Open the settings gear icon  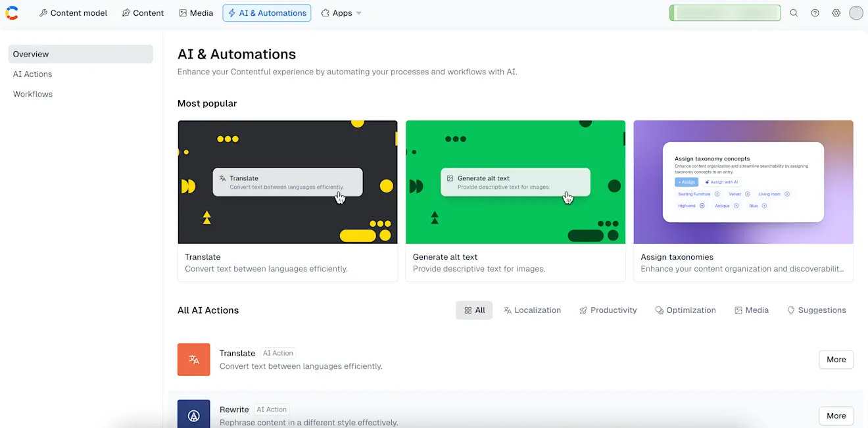coord(836,13)
